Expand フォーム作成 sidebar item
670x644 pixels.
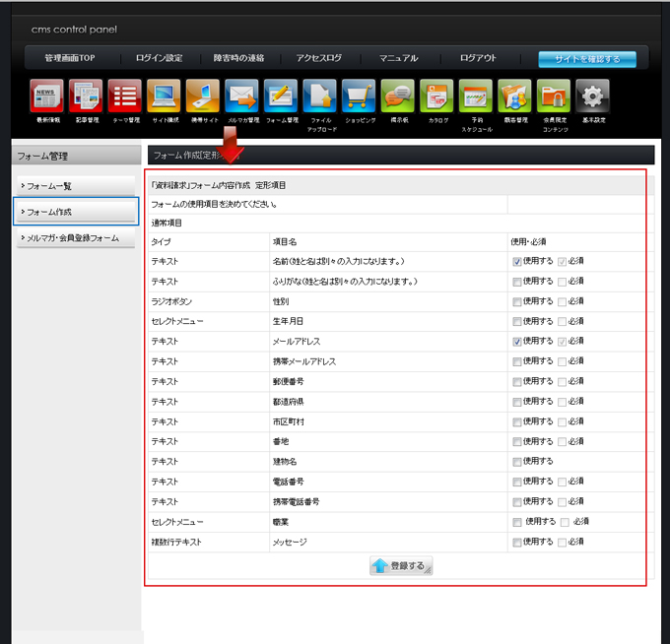tap(76, 212)
